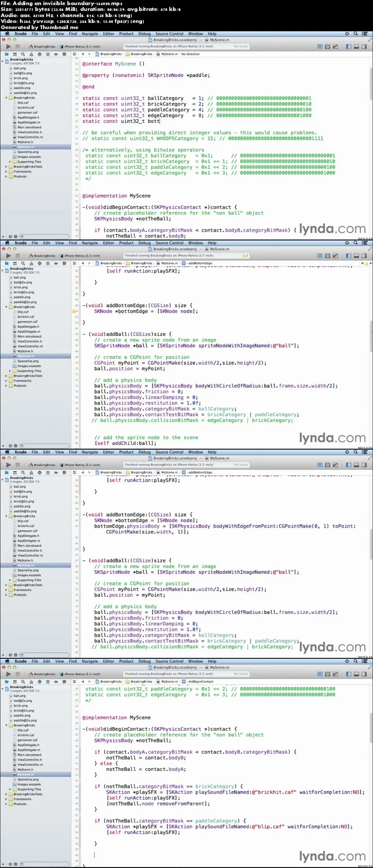Open the Breakpoint navigator in the first frame
The width and height of the screenshot is (373, 868).
pos(56,54)
